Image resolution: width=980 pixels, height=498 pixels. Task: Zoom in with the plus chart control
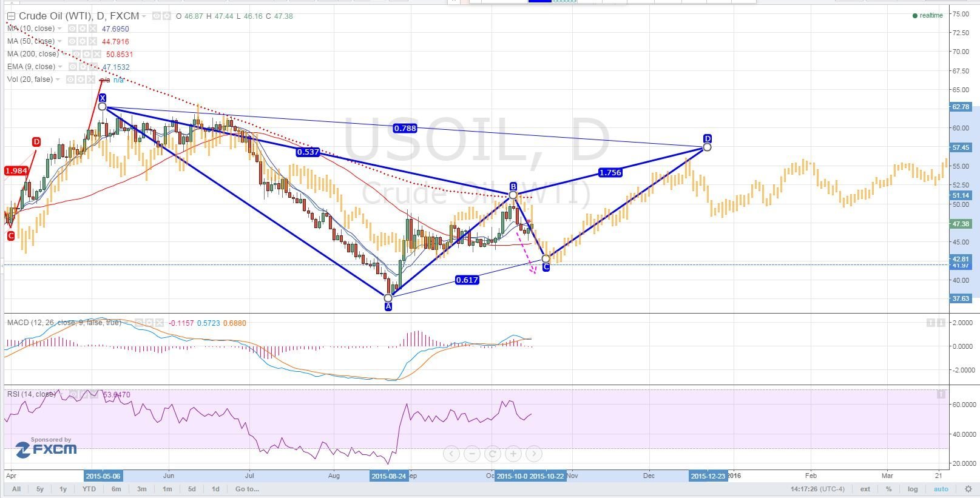[513, 454]
